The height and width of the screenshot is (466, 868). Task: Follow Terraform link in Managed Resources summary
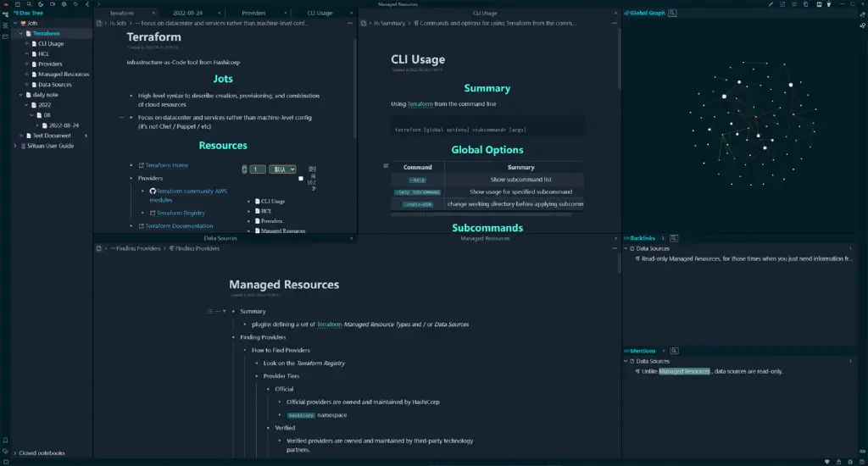(x=329, y=325)
